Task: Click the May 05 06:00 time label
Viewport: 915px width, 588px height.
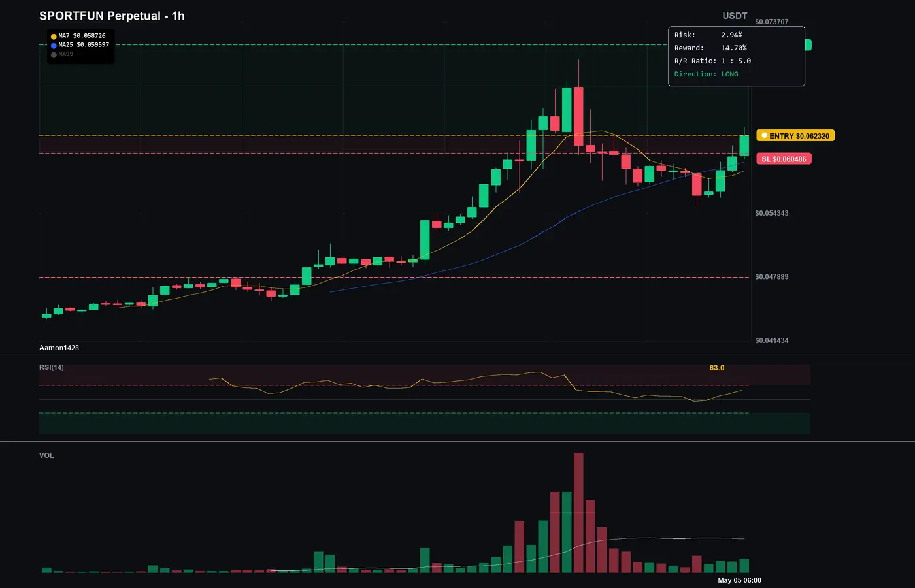Action: click(739, 580)
